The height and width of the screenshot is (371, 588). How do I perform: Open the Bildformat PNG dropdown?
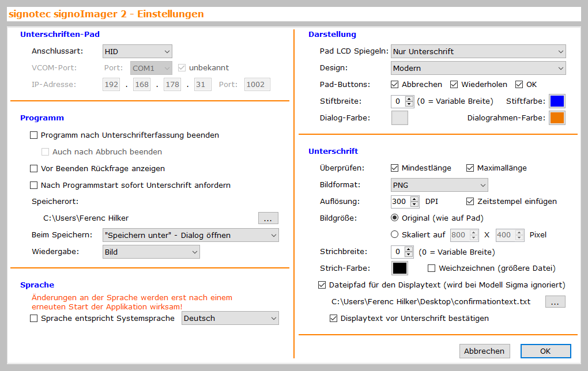pyautogui.click(x=439, y=185)
